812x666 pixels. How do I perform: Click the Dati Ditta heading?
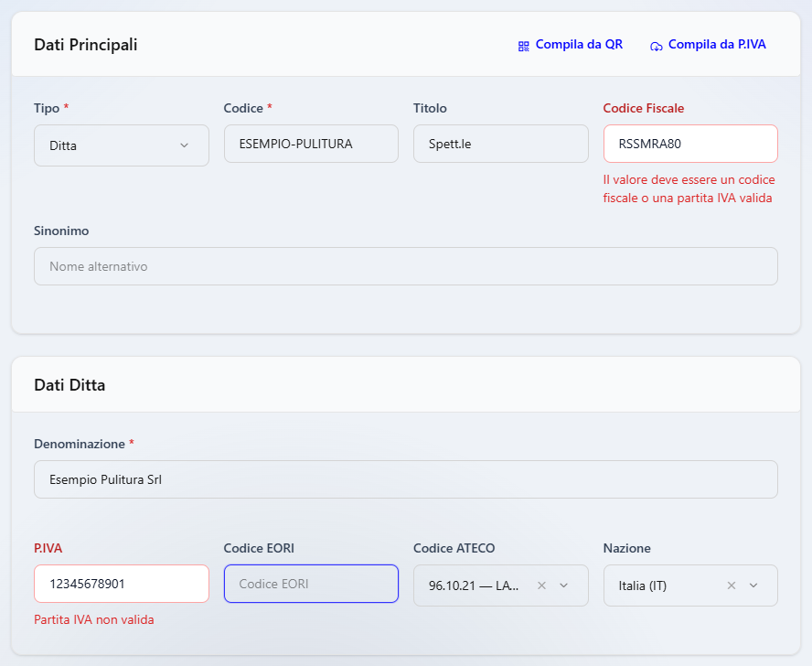tap(69, 385)
